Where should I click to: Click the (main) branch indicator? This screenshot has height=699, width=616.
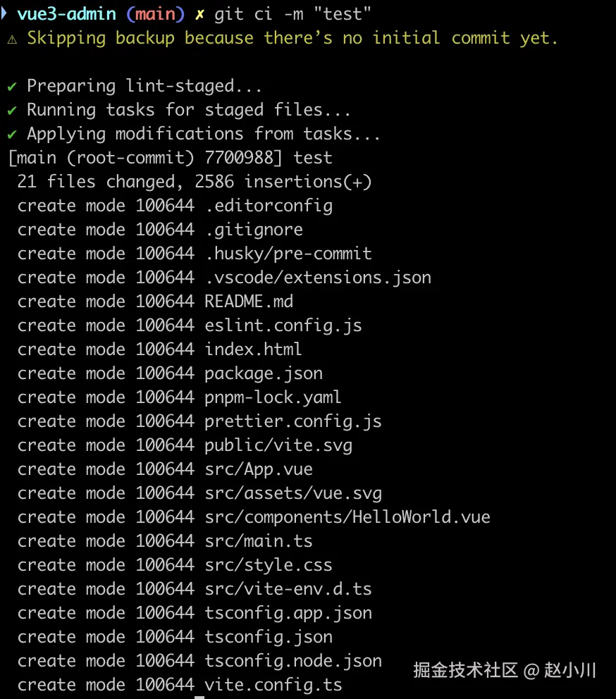(x=155, y=14)
